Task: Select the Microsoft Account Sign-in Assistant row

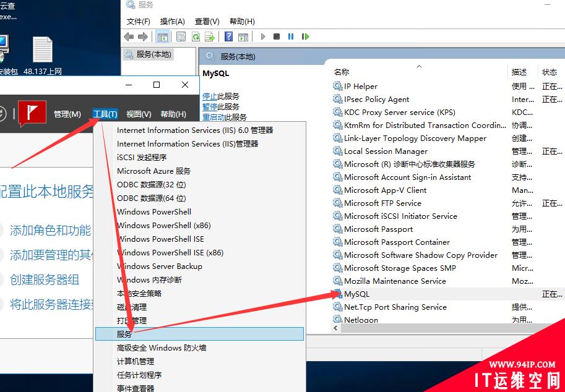Action: (x=448, y=177)
